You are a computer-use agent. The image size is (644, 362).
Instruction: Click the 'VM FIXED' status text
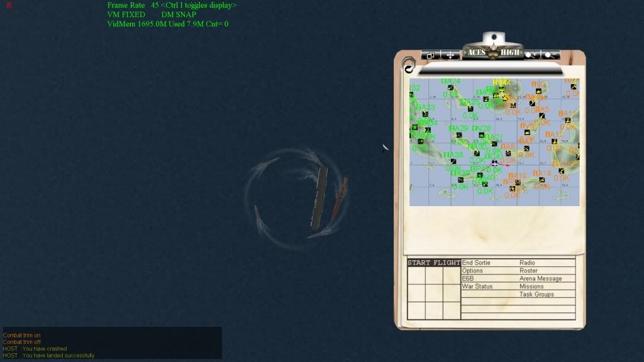[126, 14]
